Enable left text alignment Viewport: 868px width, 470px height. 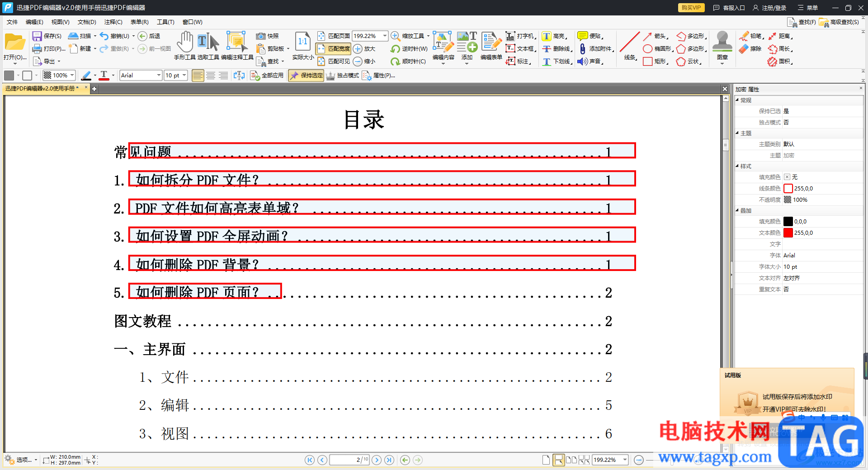198,76
